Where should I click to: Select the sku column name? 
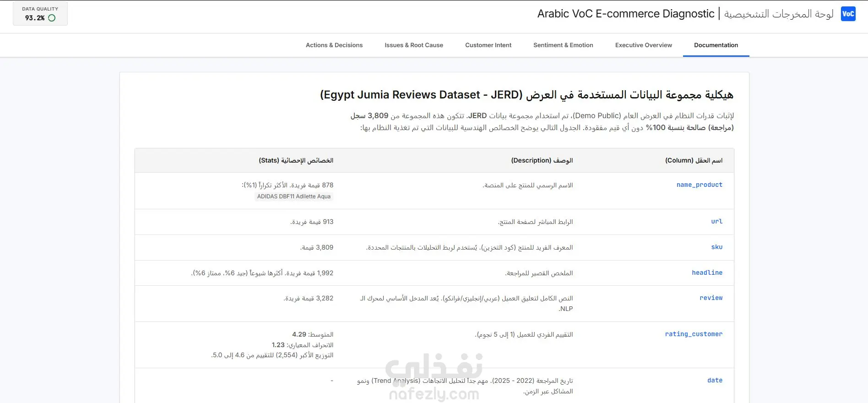click(x=717, y=247)
